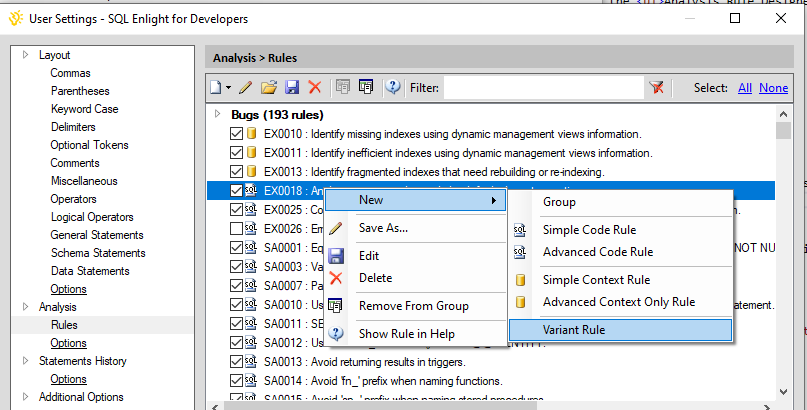
Task: Click inside the Filter text field
Action: [543, 87]
